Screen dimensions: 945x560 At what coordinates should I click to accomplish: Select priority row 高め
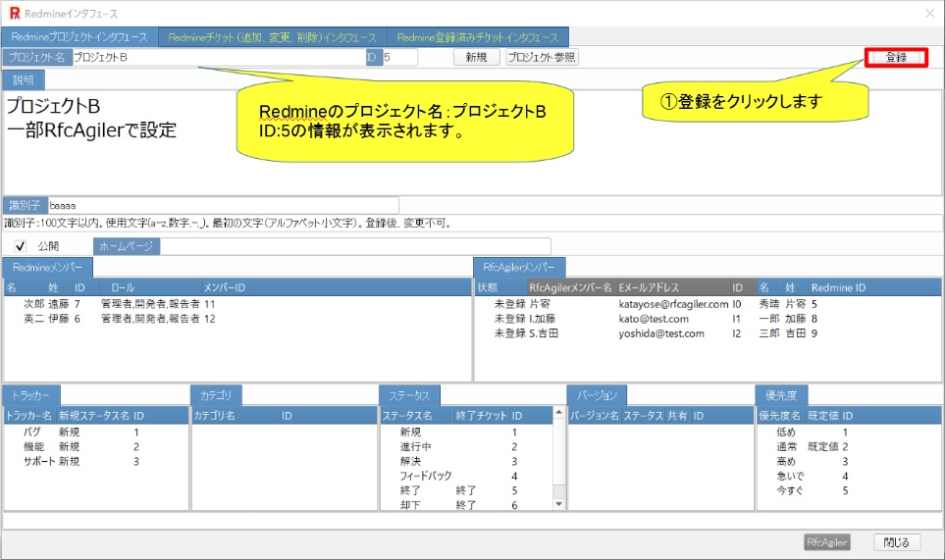(x=849, y=461)
